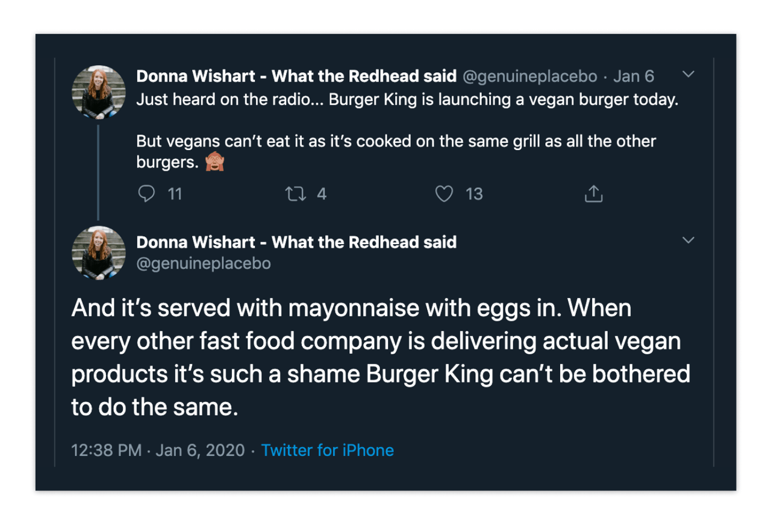Click the see-no-evil monkey emoji

(214, 163)
